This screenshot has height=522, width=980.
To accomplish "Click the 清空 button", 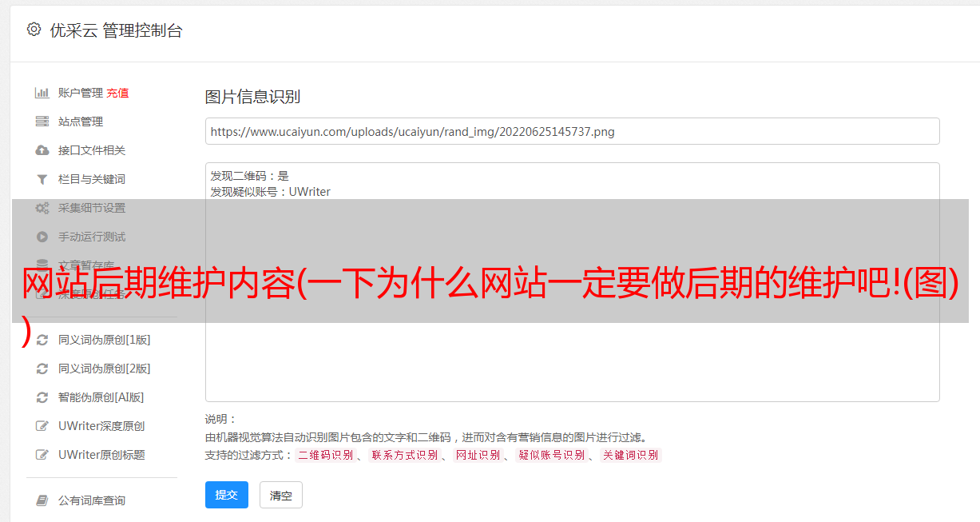I will 281,495.
